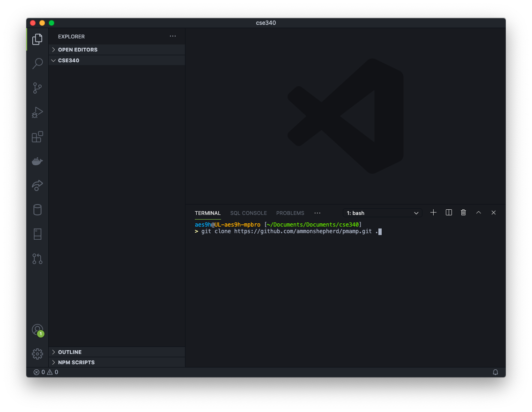Screen dimensions: 532x412
Task: Open the Source Control view icon
Action: click(x=37, y=88)
